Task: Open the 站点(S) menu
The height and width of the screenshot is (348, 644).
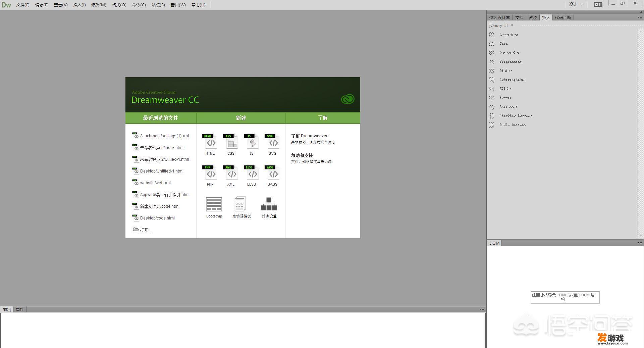Action: click(158, 5)
